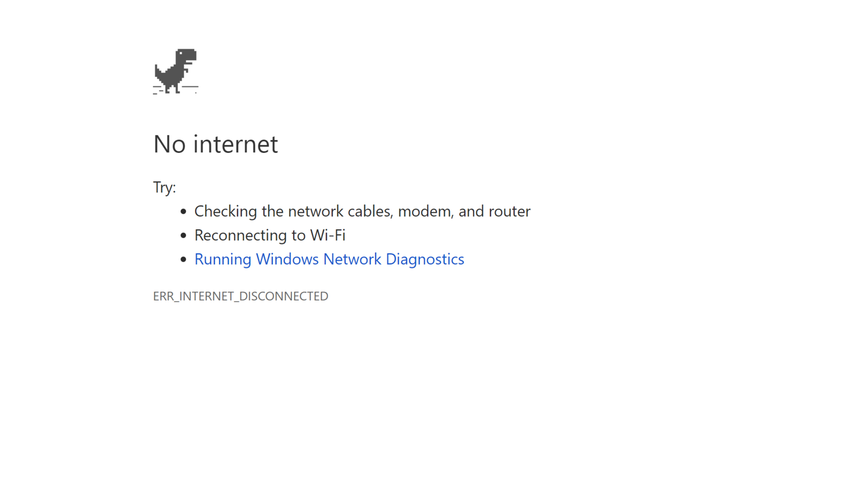
Task: Click the Running Windows Network Diagnostics link
Action: pyautogui.click(x=329, y=259)
